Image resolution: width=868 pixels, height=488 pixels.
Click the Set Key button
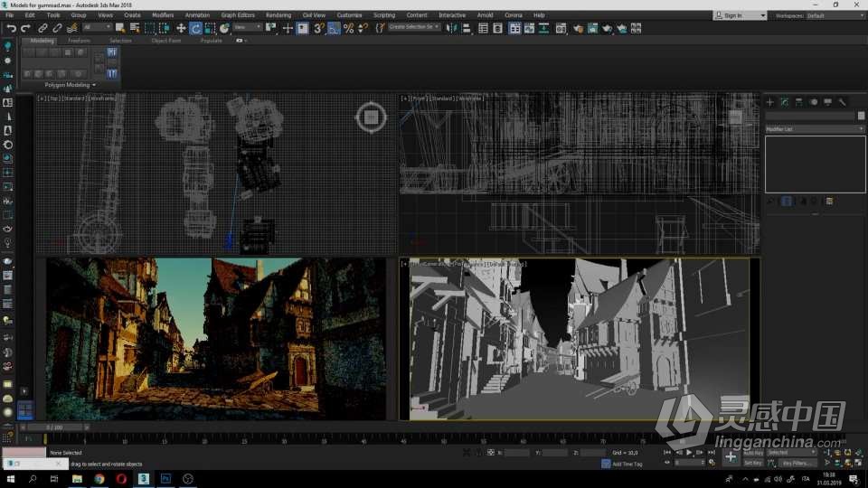coord(753,463)
